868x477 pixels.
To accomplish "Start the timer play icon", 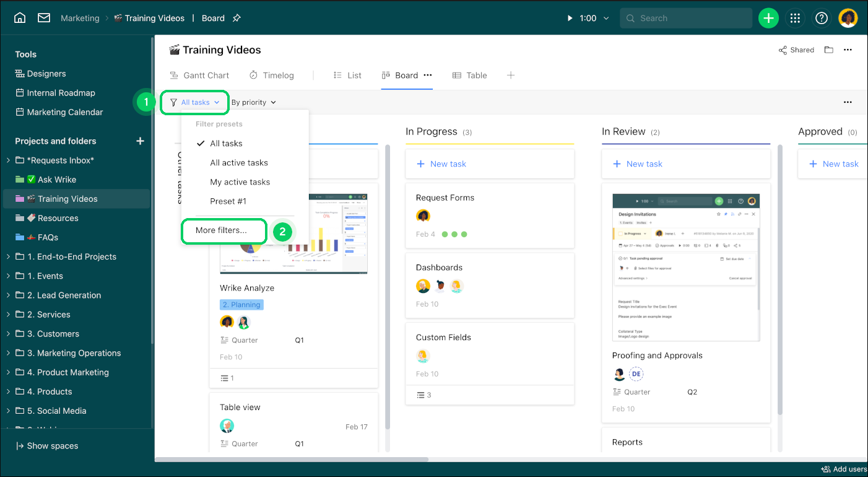I will (570, 18).
